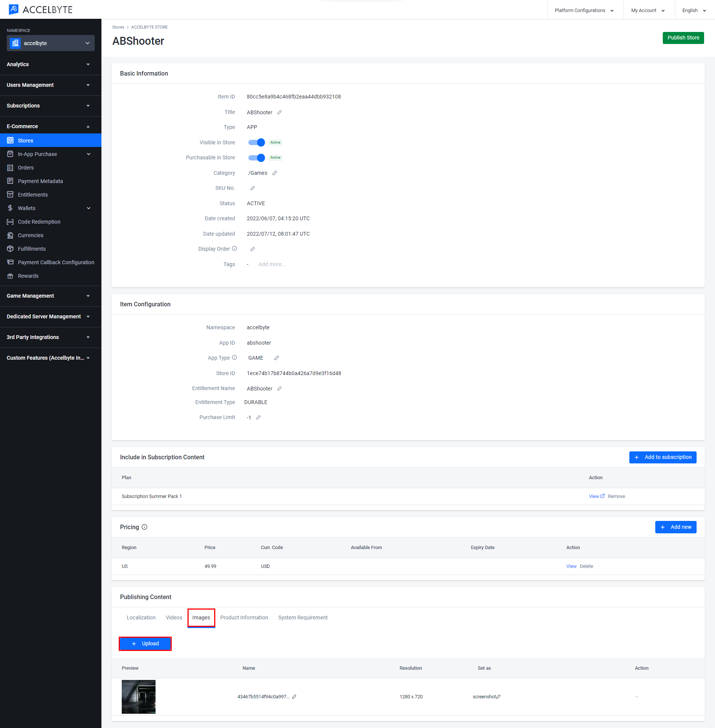
Task: Edit the screenshot 'Set as' pencil icon
Action: coord(499,696)
